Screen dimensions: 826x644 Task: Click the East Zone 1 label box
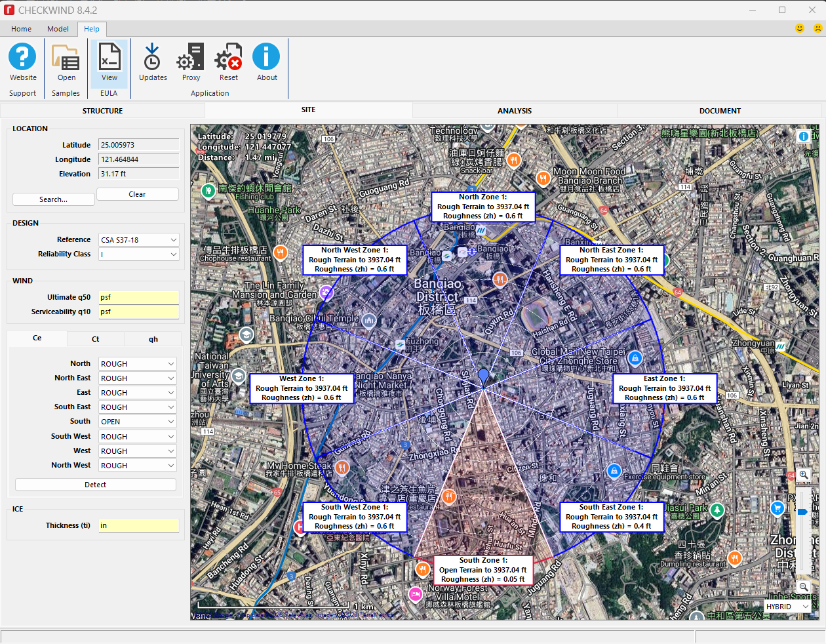coord(665,388)
